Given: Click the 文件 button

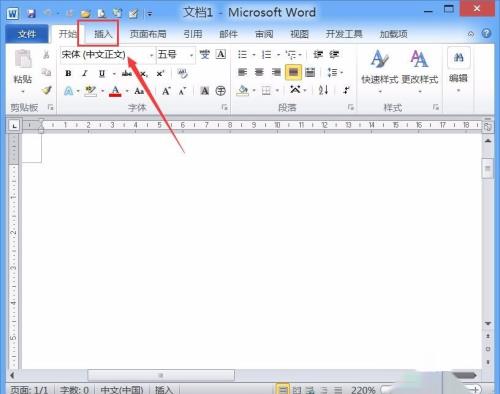Looking at the screenshot, I should (27, 34).
